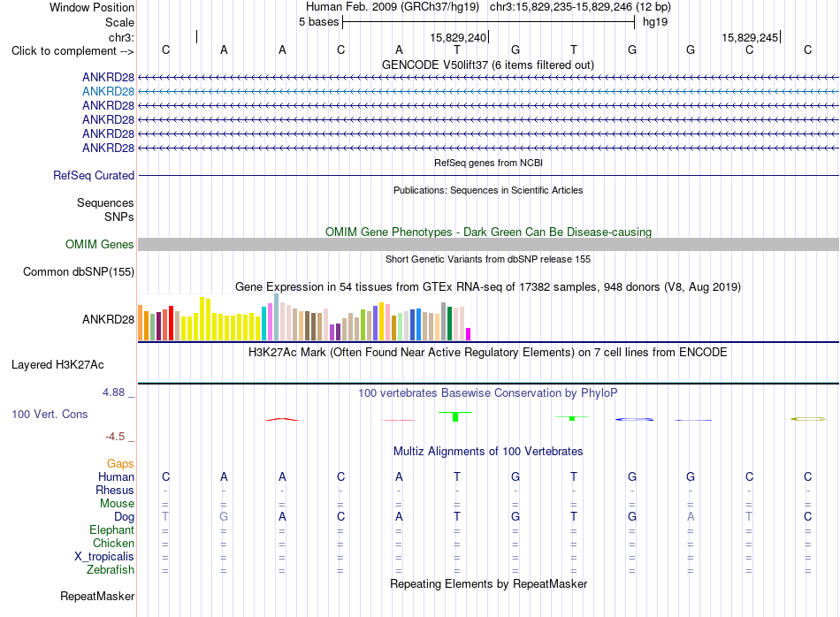The height and width of the screenshot is (617, 840).
Task: Select the Rhesus species row label
Action: click(115, 490)
